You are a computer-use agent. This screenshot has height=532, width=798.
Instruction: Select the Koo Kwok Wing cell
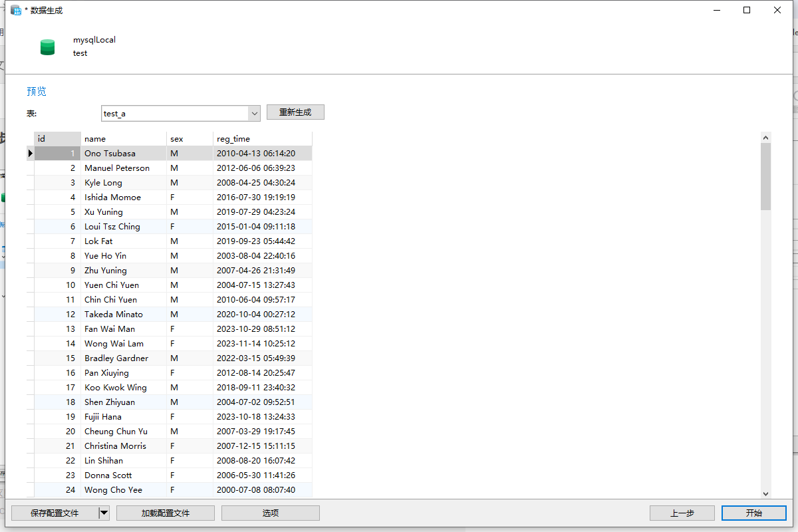pyautogui.click(x=124, y=387)
